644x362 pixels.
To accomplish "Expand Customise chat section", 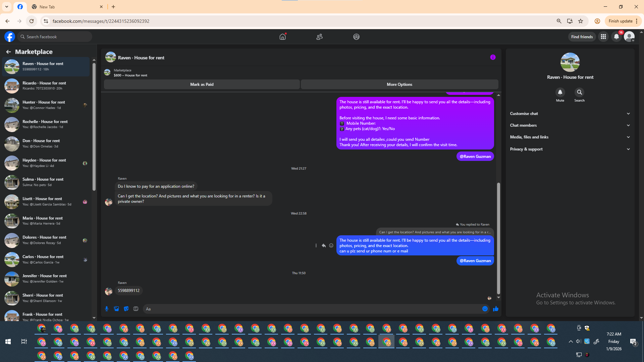I will [x=570, y=114].
